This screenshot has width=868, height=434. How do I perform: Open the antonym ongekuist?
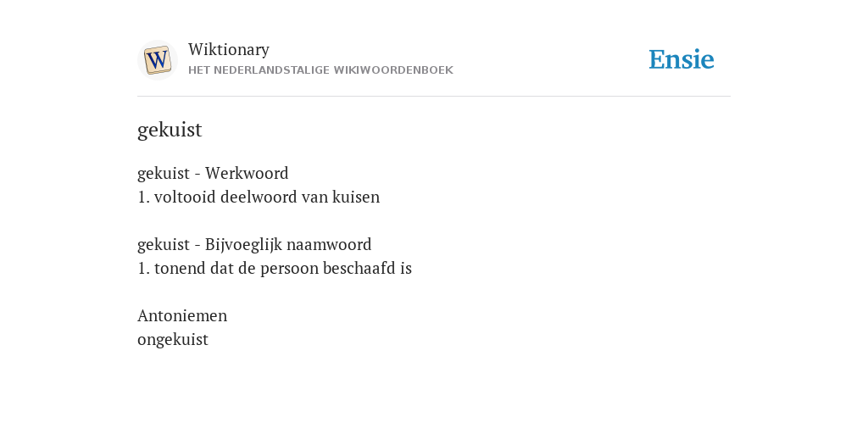click(x=173, y=340)
